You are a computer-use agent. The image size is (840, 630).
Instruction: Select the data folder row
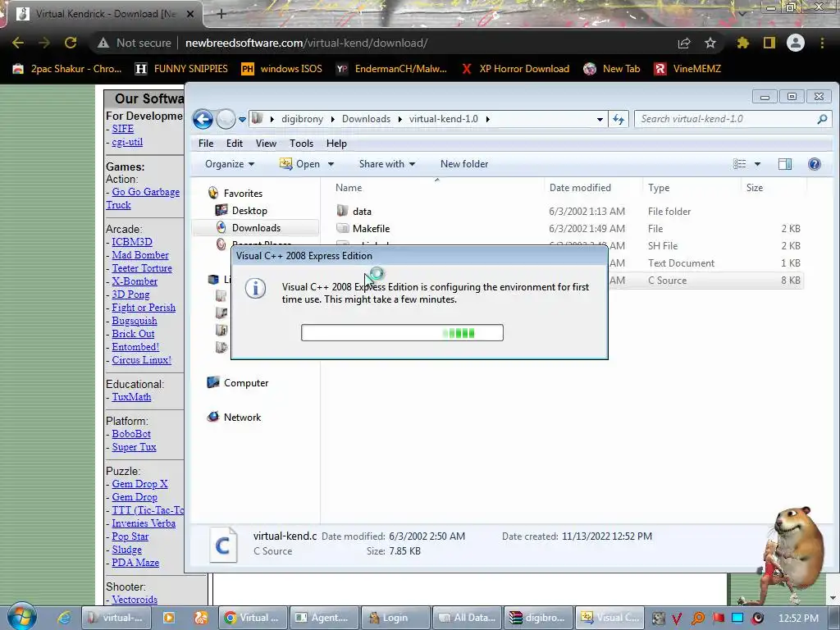568,211
